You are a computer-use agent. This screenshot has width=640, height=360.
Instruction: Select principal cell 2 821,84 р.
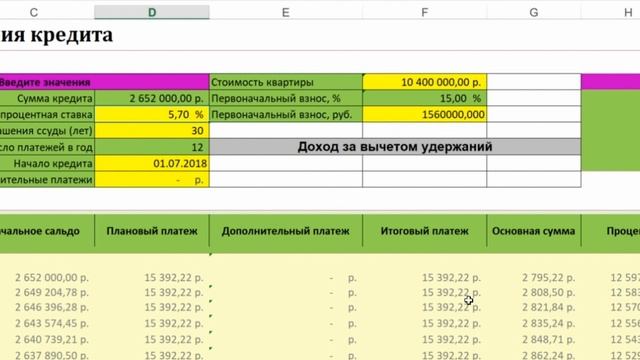(548, 307)
